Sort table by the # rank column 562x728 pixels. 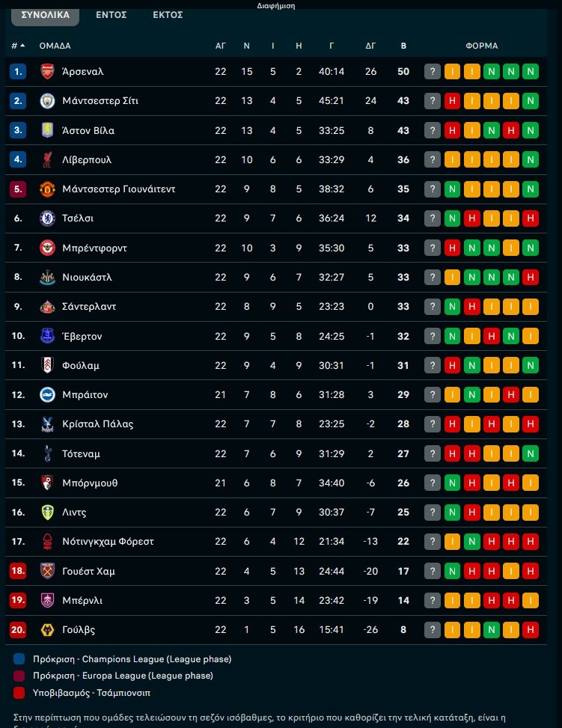coord(18,46)
